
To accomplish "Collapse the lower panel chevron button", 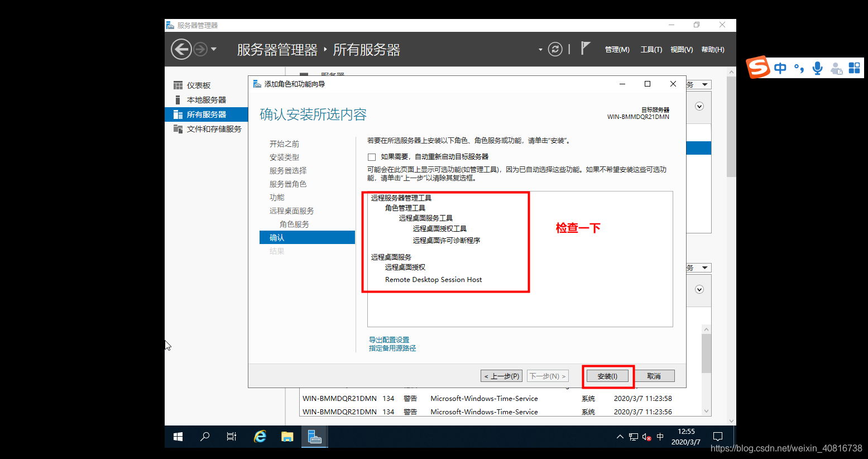I will tap(699, 289).
